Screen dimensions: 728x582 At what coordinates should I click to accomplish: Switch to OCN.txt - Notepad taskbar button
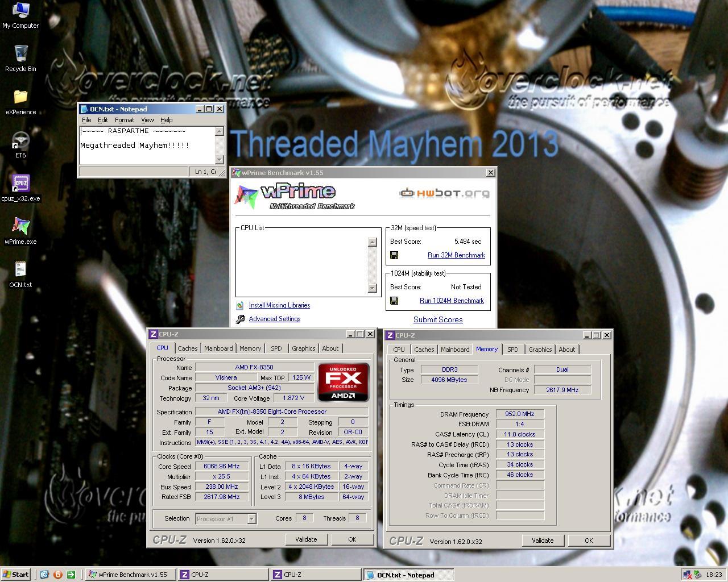(408, 575)
